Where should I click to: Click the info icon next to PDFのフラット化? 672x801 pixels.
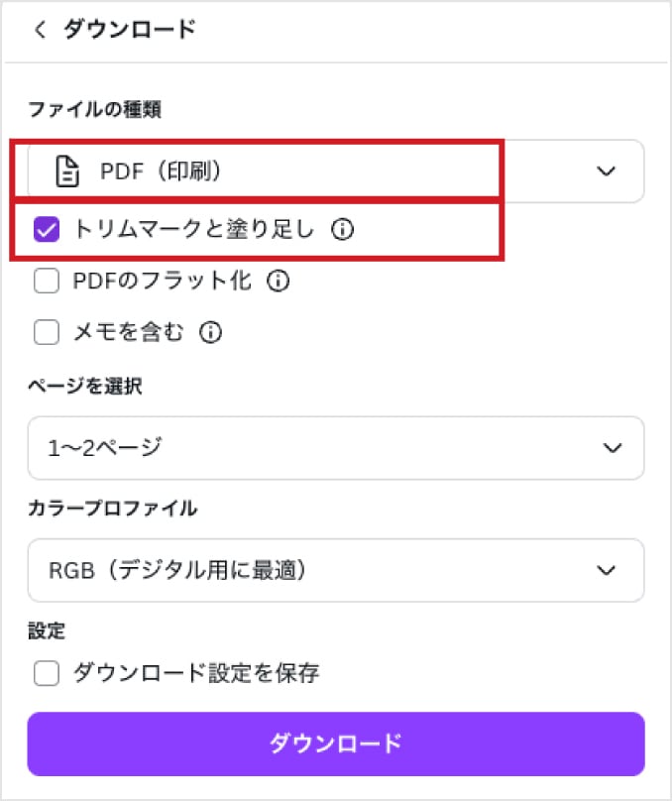[x=279, y=282]
